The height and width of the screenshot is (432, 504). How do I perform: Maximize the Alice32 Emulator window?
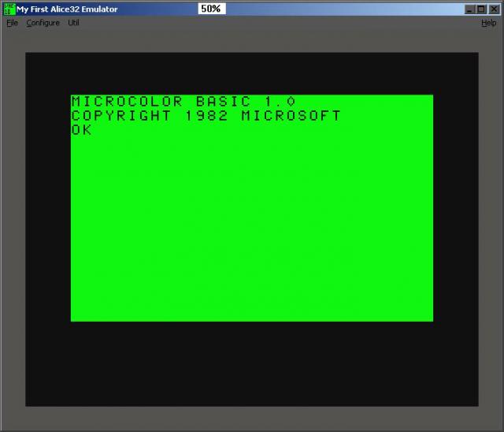[x=481, y=9]
